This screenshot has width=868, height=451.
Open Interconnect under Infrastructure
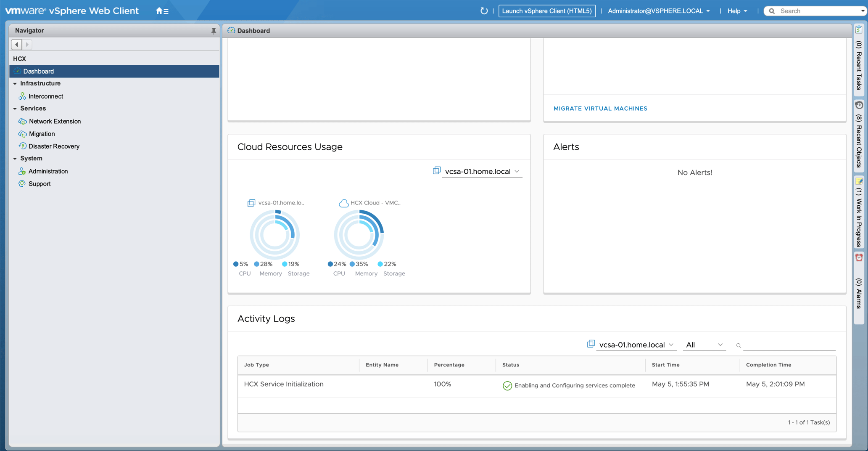tap(45, 96)
